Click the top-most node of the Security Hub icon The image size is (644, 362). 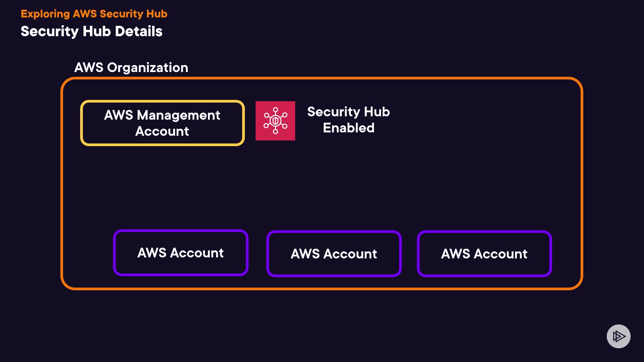click(x=275, y=110)
